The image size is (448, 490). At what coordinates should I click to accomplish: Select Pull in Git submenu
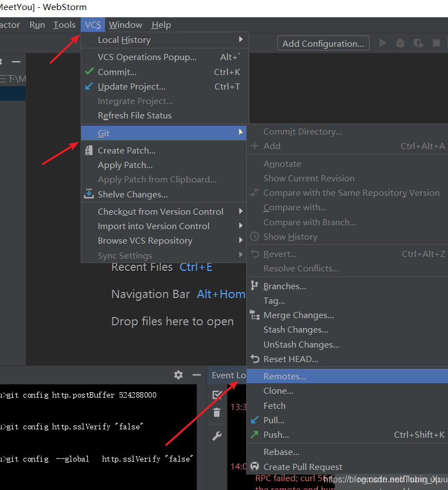347,420
